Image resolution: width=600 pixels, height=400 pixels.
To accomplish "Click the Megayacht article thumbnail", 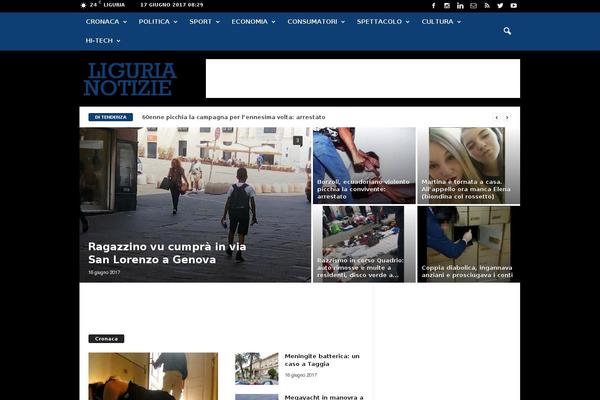I will coord(257,397).
